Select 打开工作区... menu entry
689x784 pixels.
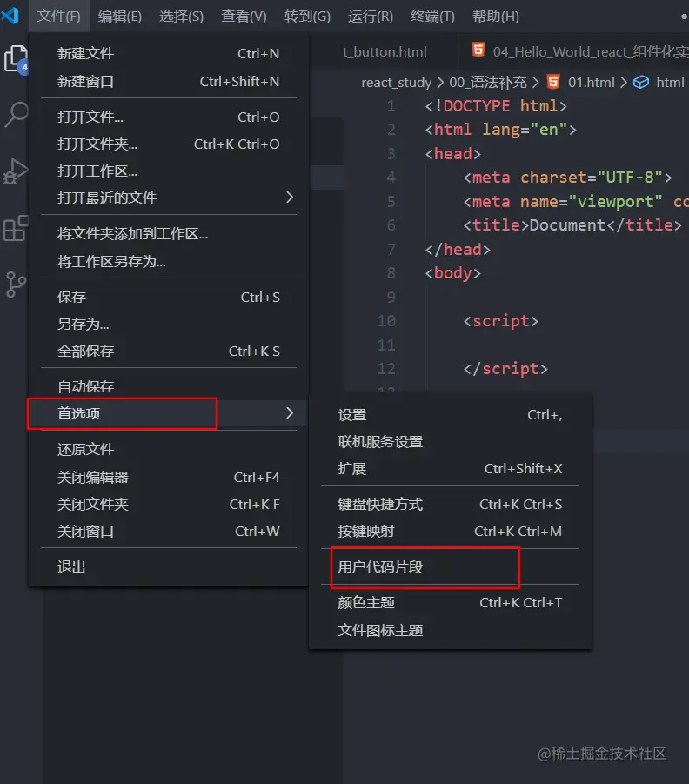(x=169, y=171)
